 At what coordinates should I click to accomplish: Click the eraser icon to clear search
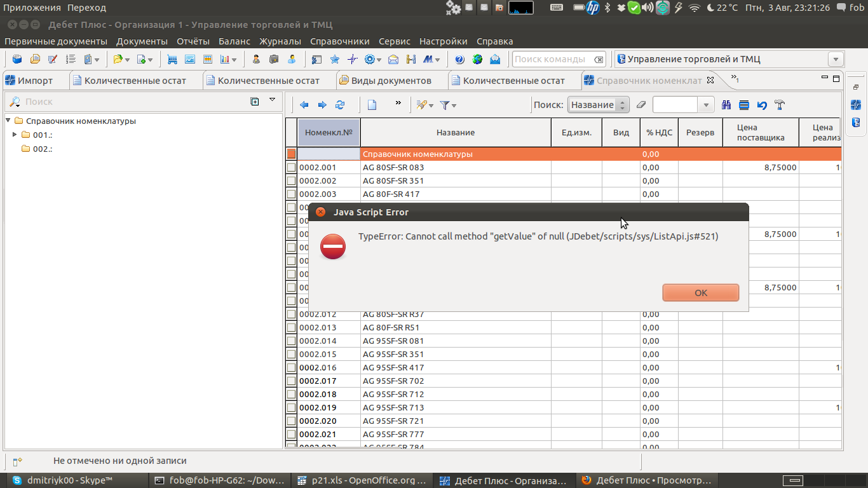coord(641,105)
